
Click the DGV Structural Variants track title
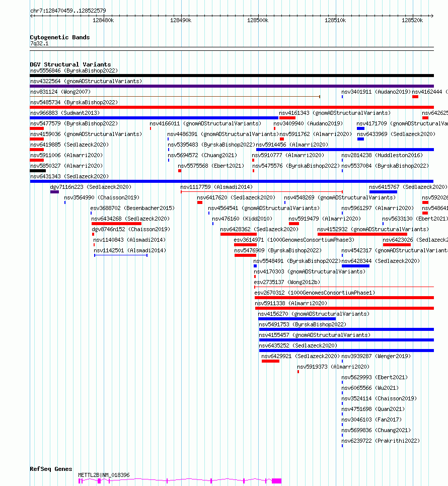[70, 64]
